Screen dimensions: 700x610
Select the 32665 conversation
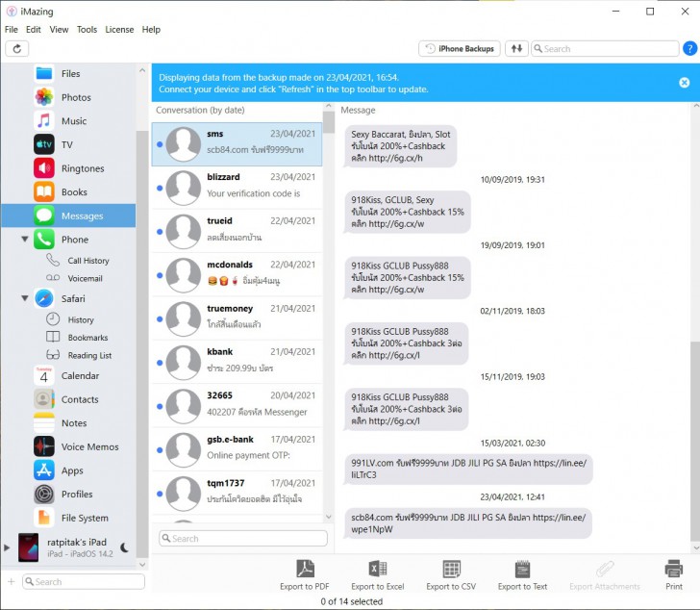tap(237, 406)
